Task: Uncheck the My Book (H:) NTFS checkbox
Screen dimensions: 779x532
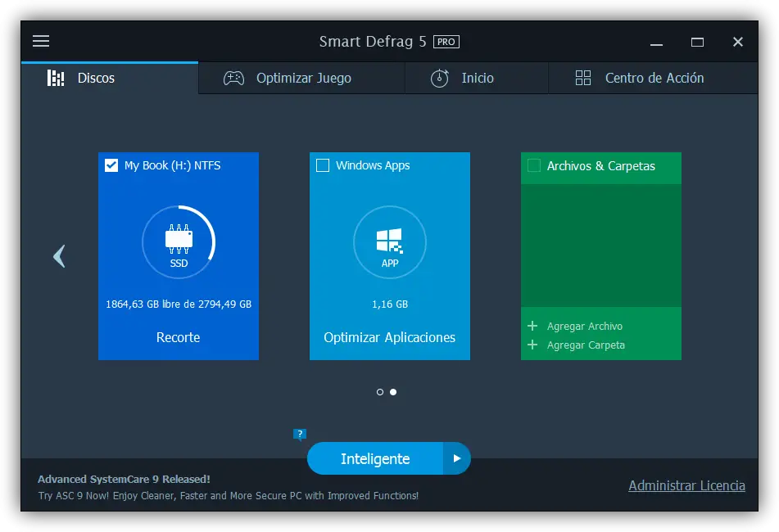Action: [111, 165]
